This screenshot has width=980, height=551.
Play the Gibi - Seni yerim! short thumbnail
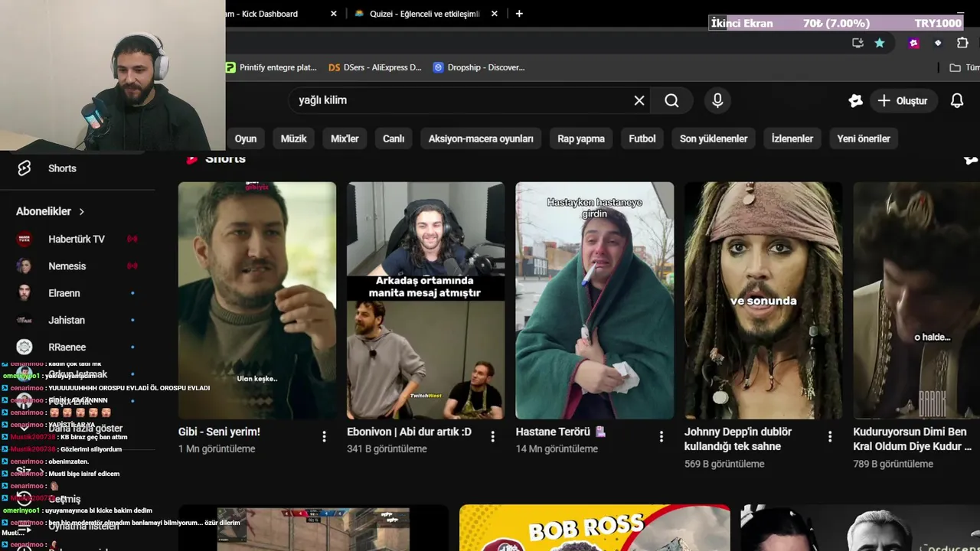[257, 301]
